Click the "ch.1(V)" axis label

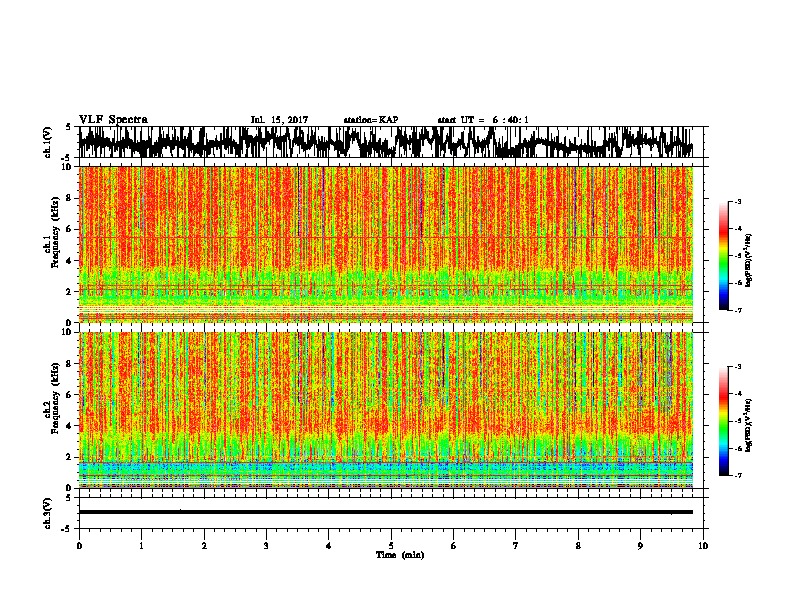click(48, 142)
